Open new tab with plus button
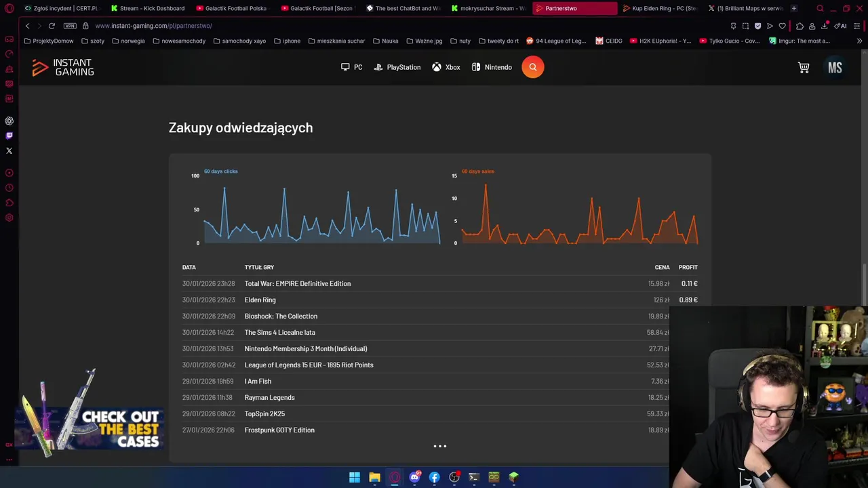The image size is (868, 488). pos(793,8)
